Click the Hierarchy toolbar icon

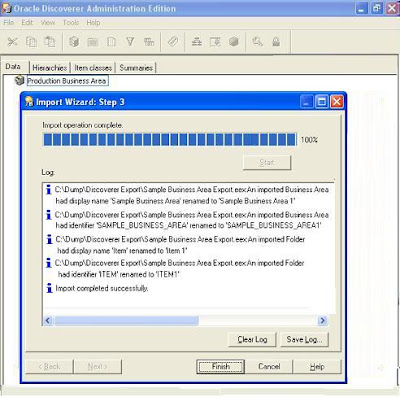(197, 42)
